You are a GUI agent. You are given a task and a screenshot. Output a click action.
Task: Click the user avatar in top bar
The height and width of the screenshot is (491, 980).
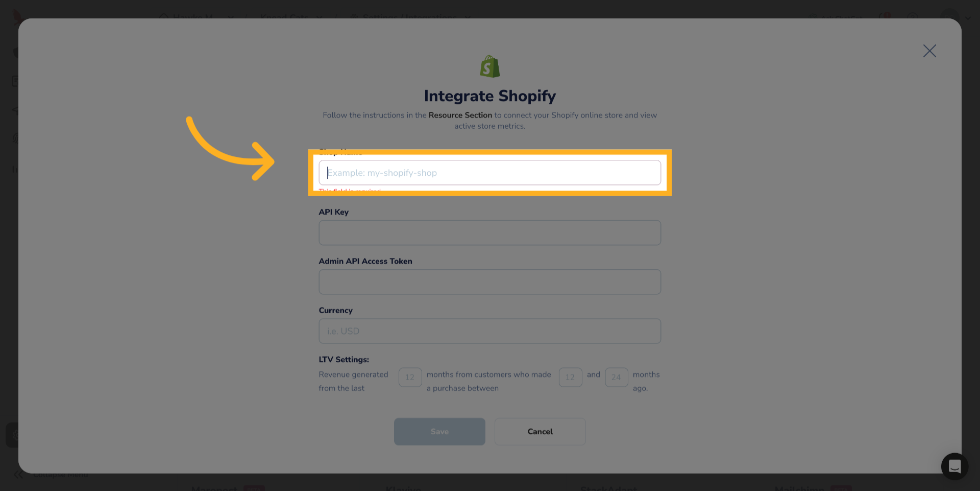click(x=949, y=17)
